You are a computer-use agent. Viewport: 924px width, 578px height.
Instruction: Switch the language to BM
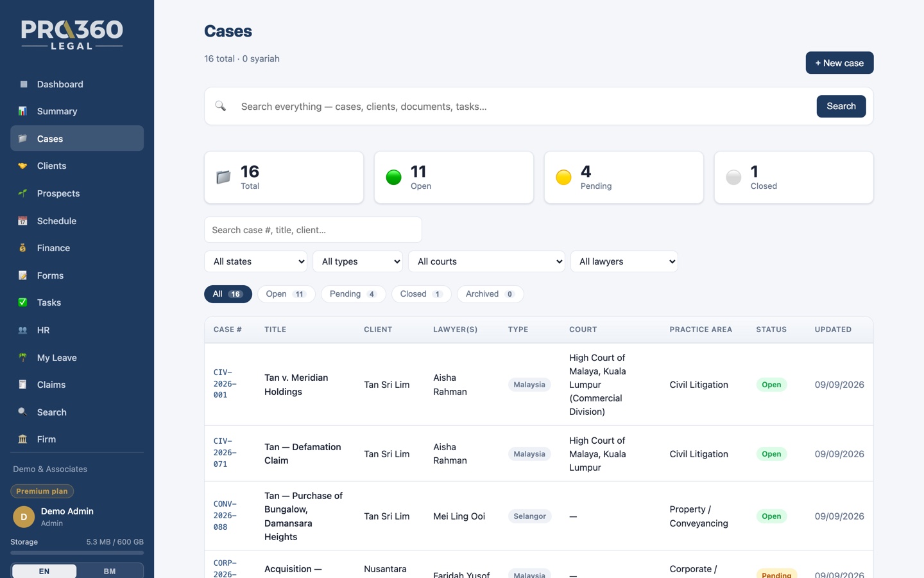(110, 571)
